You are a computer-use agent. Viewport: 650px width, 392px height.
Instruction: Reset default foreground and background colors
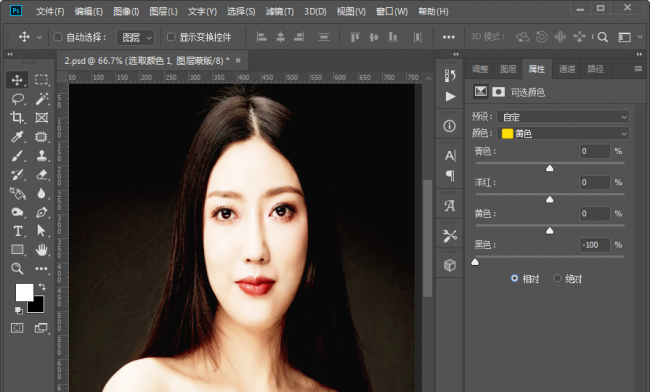point(18,310)
